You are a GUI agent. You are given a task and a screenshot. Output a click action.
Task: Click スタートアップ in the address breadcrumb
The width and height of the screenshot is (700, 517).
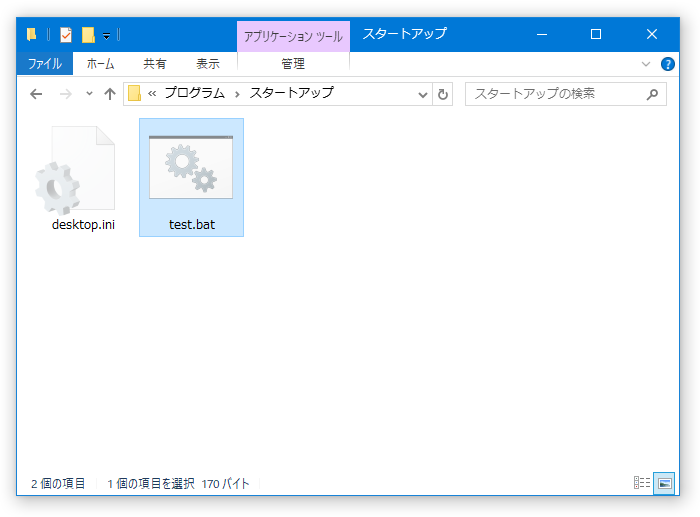(292, 93)
